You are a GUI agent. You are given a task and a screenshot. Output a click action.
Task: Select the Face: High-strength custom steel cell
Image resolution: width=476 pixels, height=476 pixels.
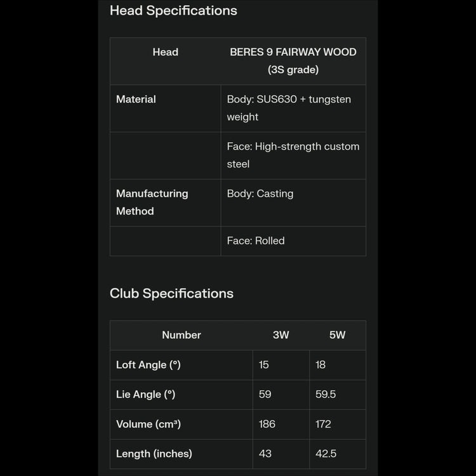293,155
